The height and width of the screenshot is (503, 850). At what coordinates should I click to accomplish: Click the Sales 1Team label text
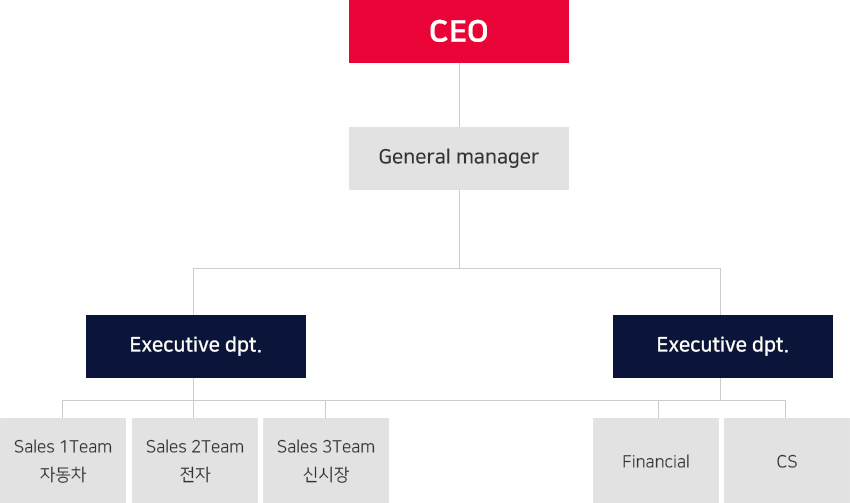click(63, 447)
